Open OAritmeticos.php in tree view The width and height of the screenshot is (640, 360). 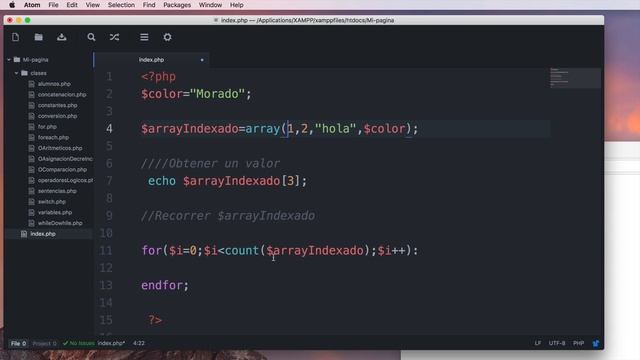tap(60, 148)
